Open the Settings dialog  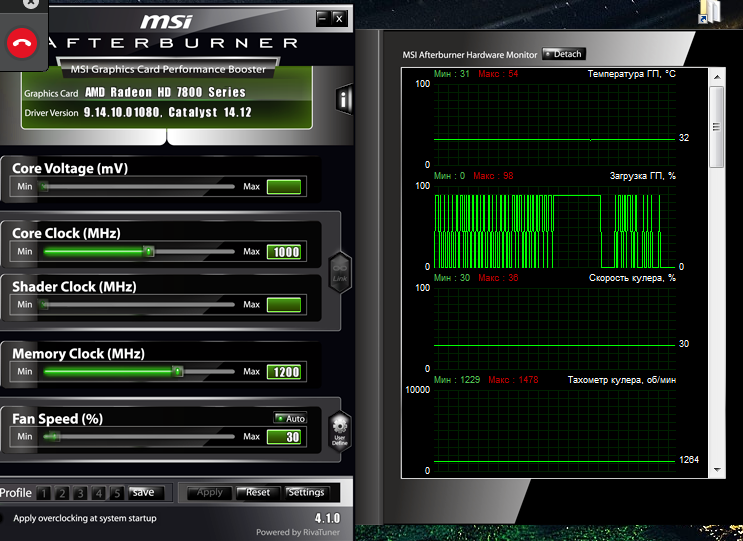(x=306, y=492)
